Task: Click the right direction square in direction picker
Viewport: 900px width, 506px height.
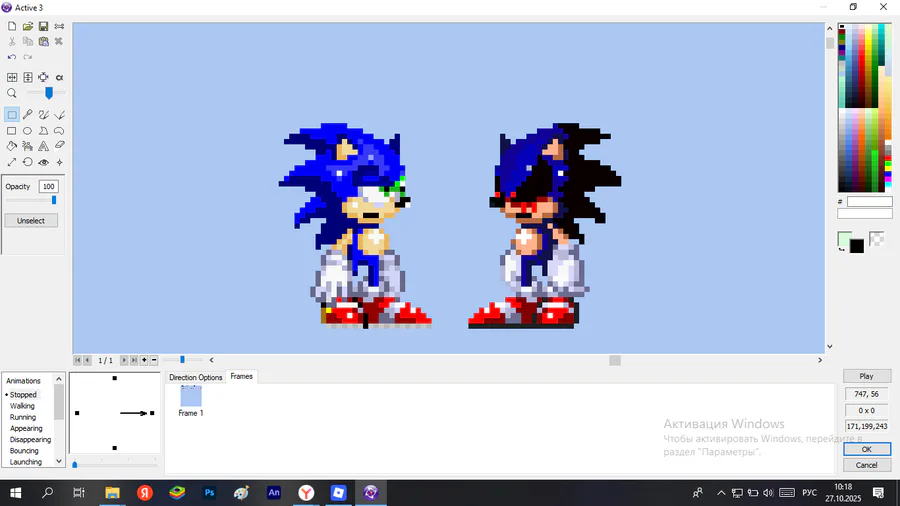Action: 152,413
